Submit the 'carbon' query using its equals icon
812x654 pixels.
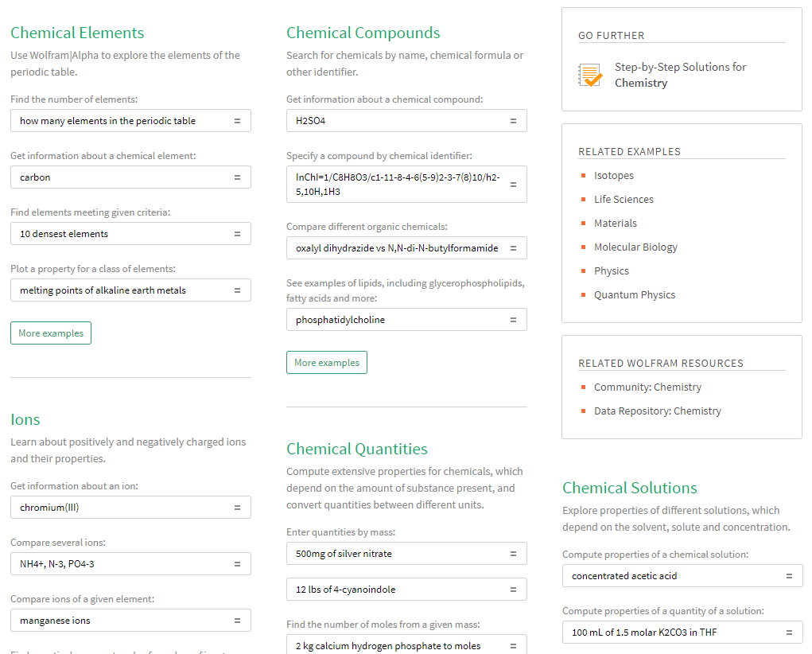(x=237, y=177)
